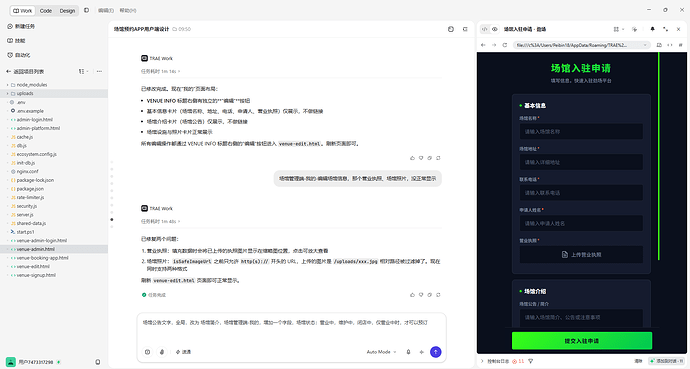690x369 pixels.
Task: Submit the form with 提交入驻申请
Action: [x=582, y=341]
